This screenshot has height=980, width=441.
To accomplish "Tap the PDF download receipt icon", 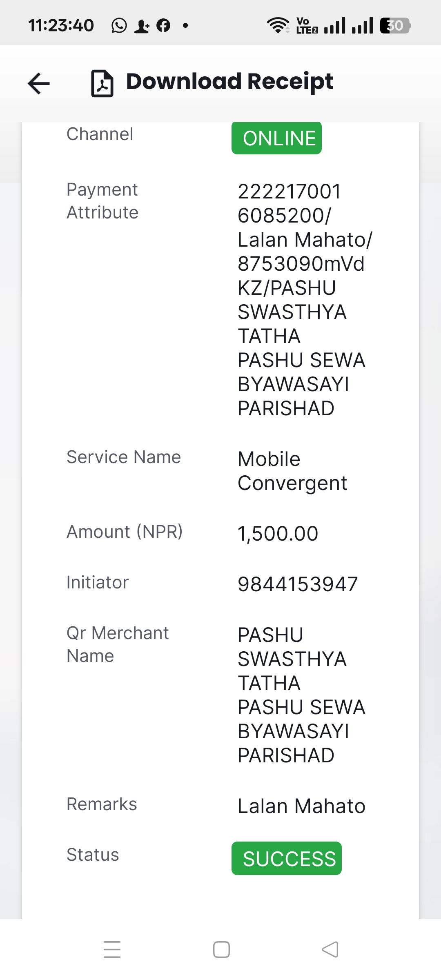I will (x=102, y=83).
